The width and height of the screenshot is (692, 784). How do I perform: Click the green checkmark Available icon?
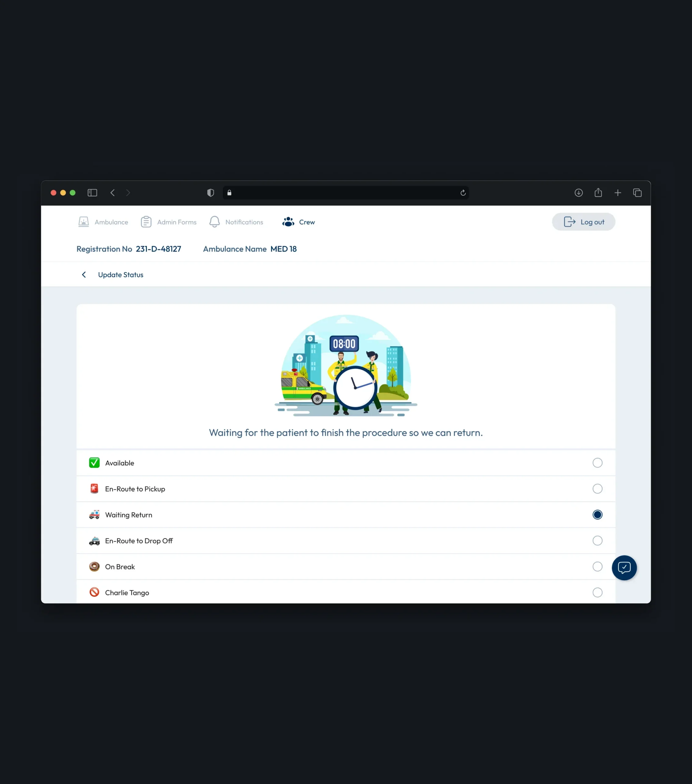(94, 463)
